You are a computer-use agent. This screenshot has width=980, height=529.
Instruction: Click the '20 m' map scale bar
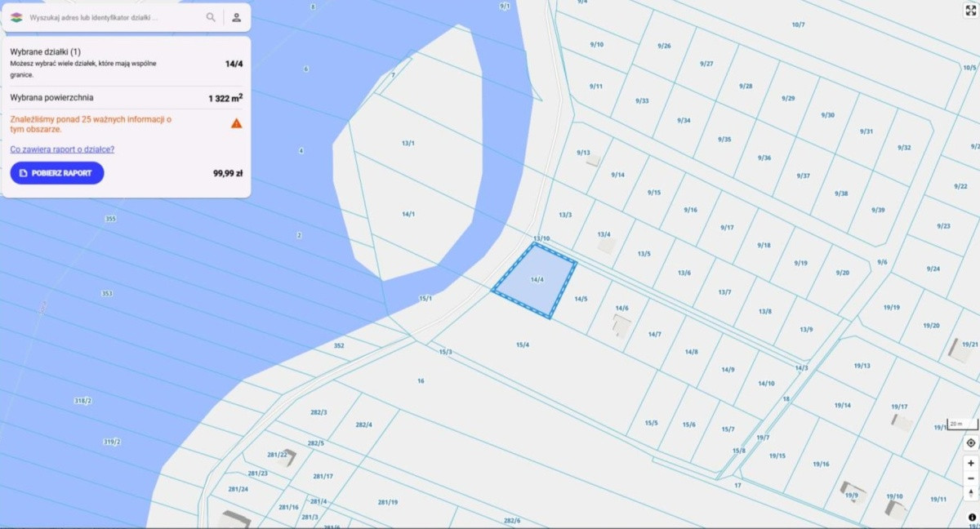(961, 425)
